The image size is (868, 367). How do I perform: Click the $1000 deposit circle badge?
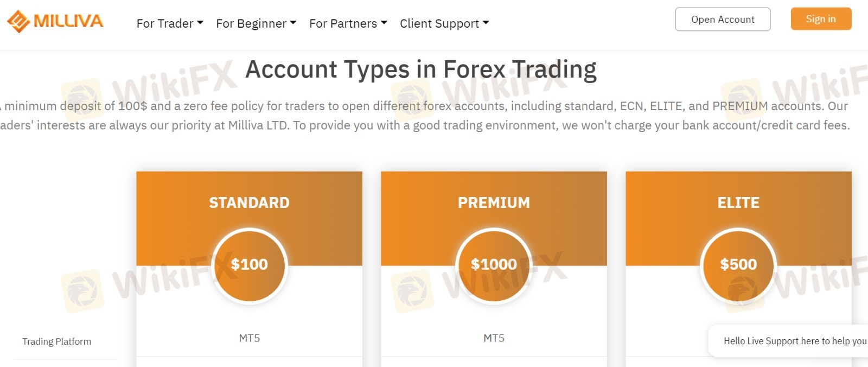click(x=494, y=265)
